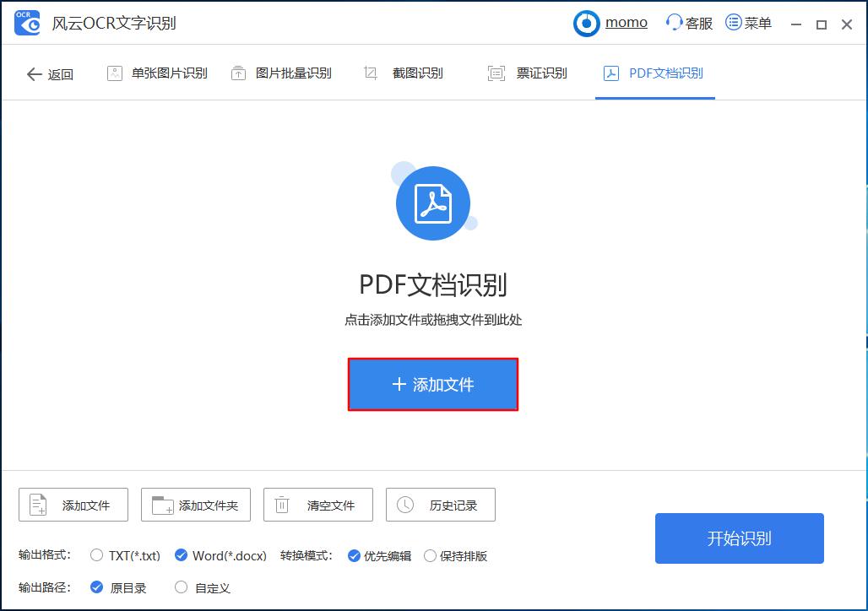The width and height of the screenshot is (868, 611).
Task: Click the 返回 back arrow
Action: coord(33,73)
